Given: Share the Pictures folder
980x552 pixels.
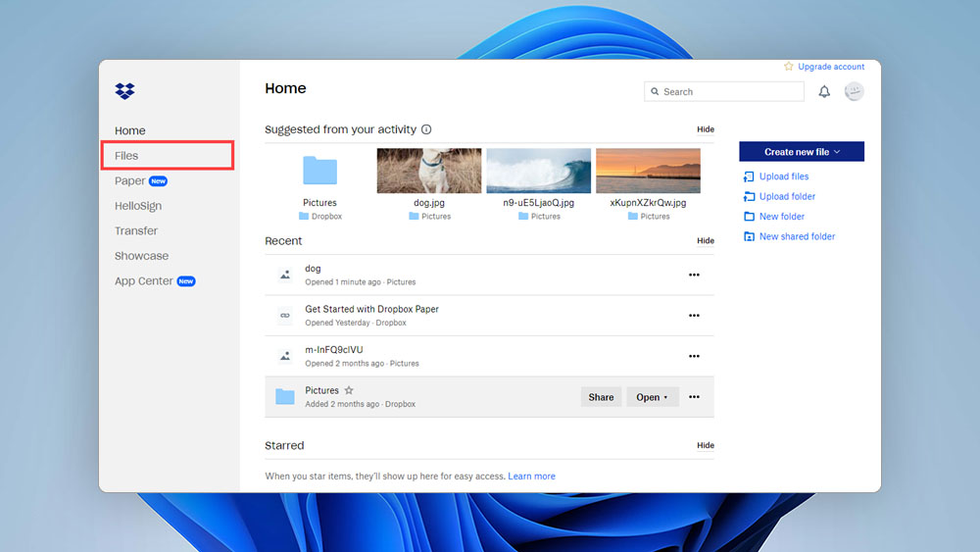Looking at the screenshot, I should tap(601, 397).
